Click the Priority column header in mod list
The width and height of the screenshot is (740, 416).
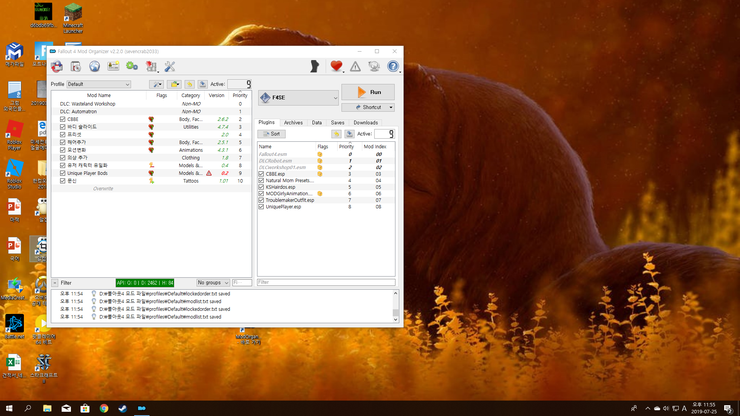click(239, 95)
